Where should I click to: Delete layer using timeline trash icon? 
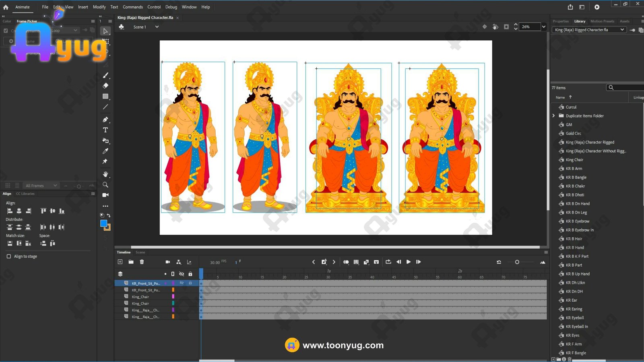pyautogui.click(x=142, y=262)
